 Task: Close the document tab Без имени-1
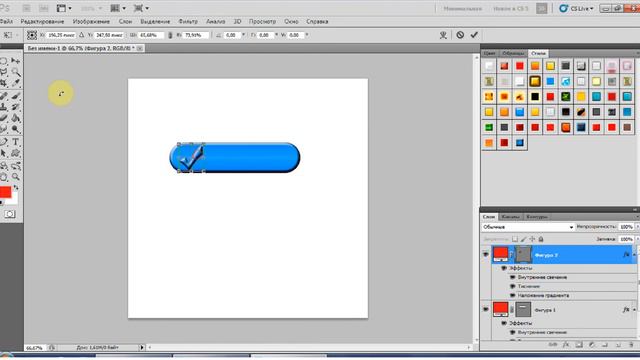pos(140,48)
